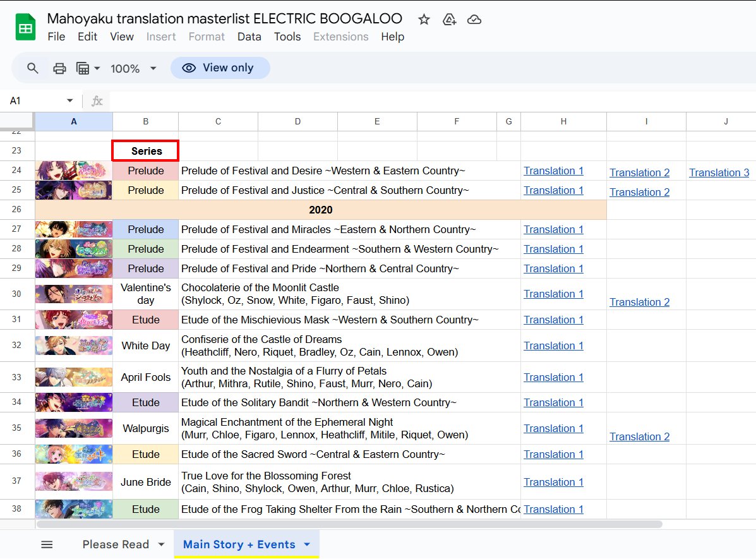Image resolution: width=756 pixels, height=559 pixels.
Task: Click the View only mode button
Action: point(220,68)
